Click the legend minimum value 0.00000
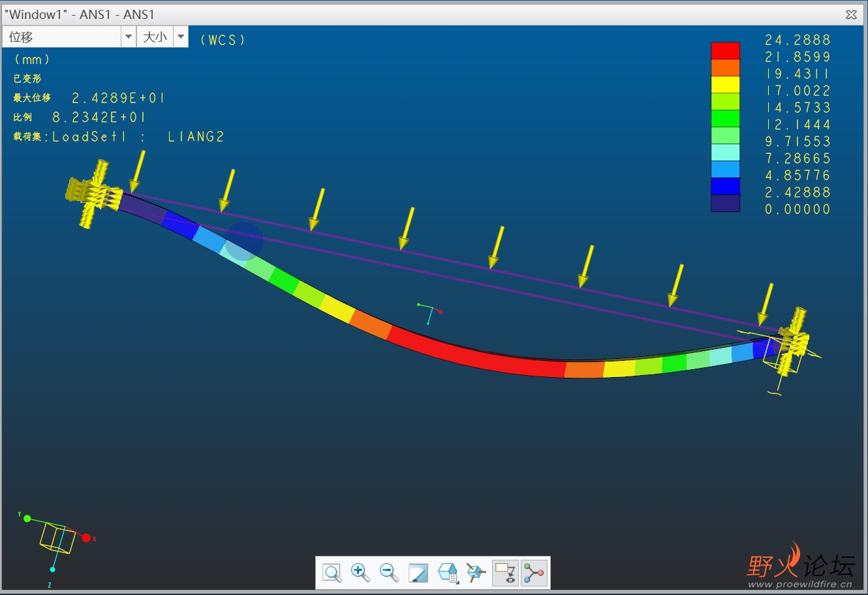 point(798,209)
